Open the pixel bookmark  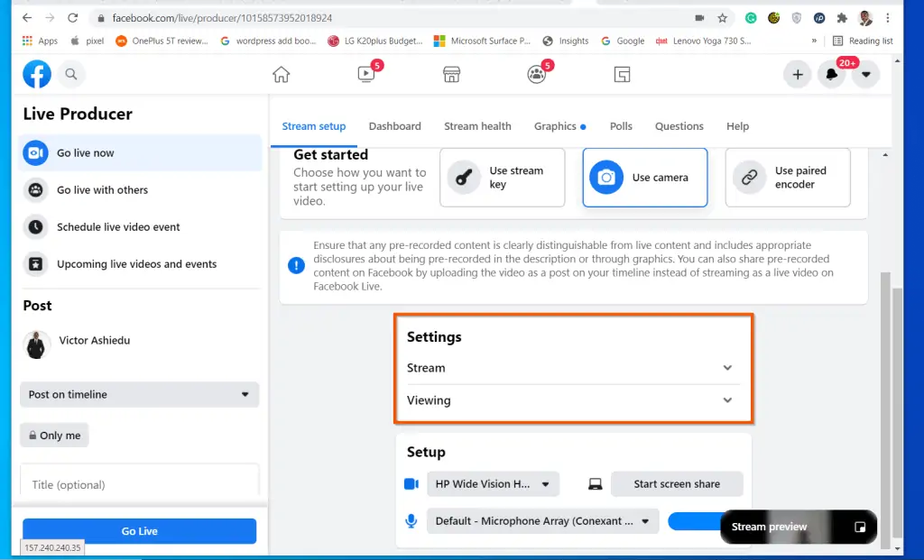click(87, 41)
